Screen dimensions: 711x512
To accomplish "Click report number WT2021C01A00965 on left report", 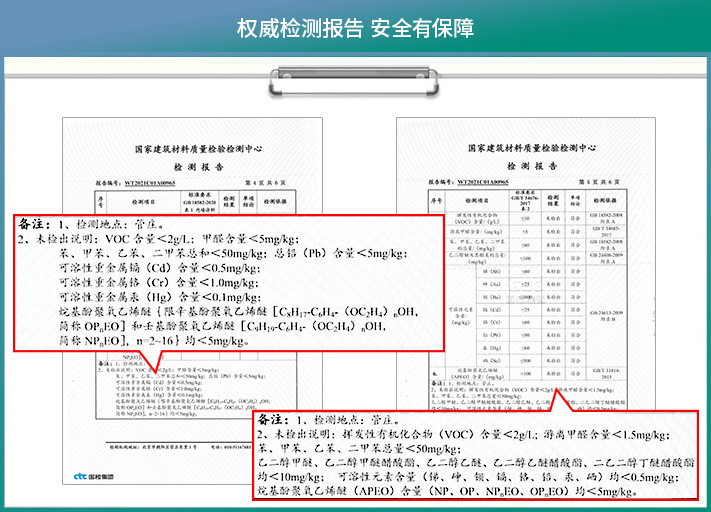I will tap(149, 184).
